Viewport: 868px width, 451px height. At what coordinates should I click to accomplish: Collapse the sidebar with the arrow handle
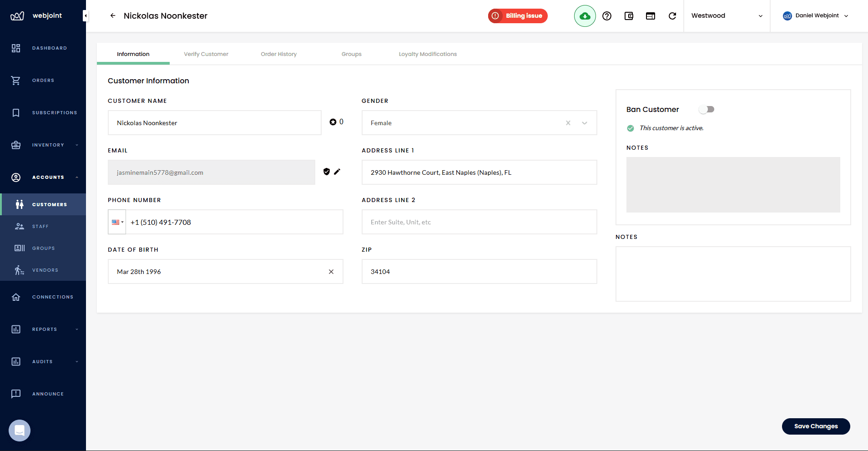tap(85, 15)
